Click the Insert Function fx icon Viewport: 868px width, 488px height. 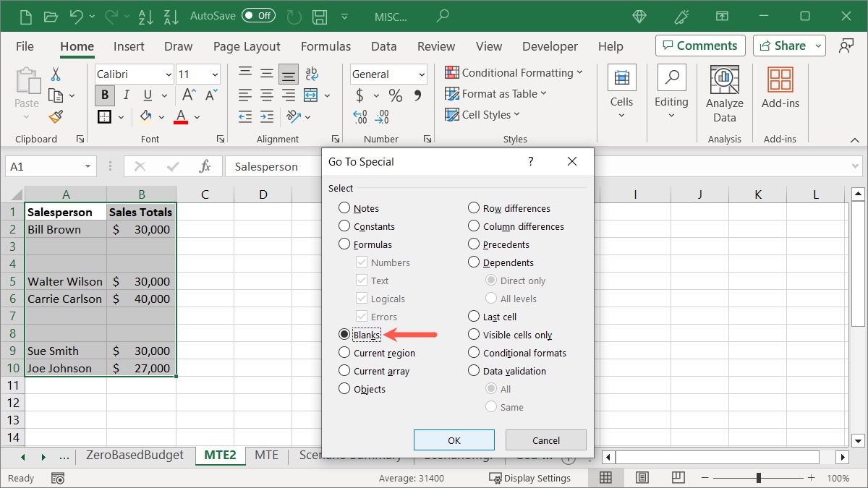205,166
